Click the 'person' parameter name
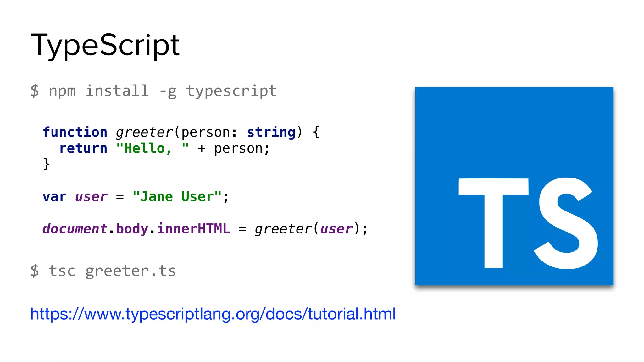 [206, 132]
